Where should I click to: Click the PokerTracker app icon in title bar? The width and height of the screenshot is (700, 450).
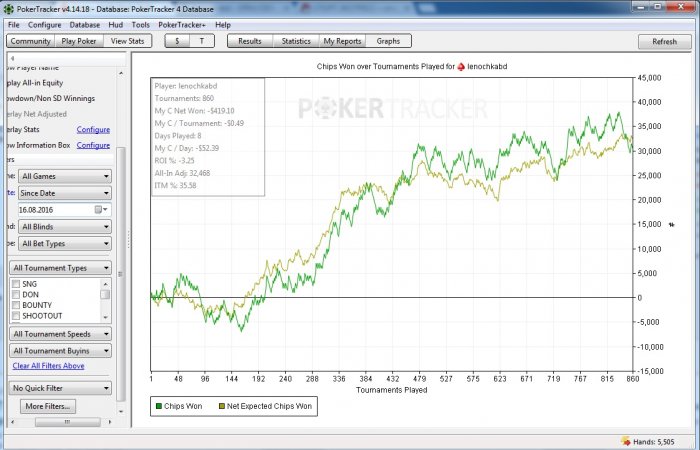(8, 8)
